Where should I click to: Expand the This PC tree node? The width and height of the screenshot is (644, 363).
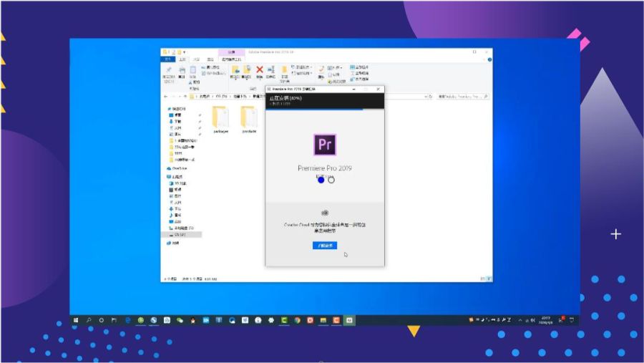coord(165,176)
